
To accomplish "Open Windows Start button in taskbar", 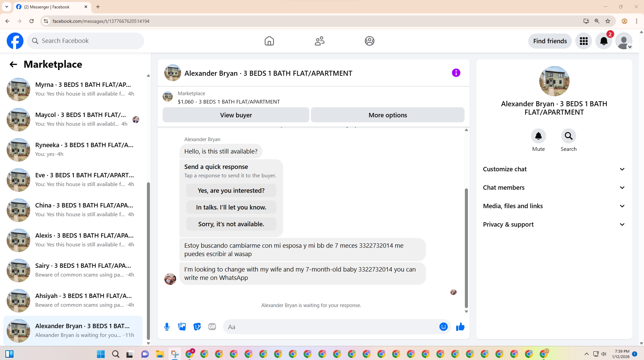I will 101,354.
